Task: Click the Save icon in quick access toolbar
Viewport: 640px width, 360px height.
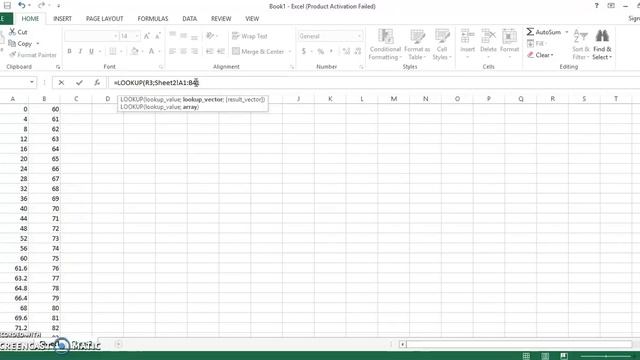Action: [x=7, y=6]
